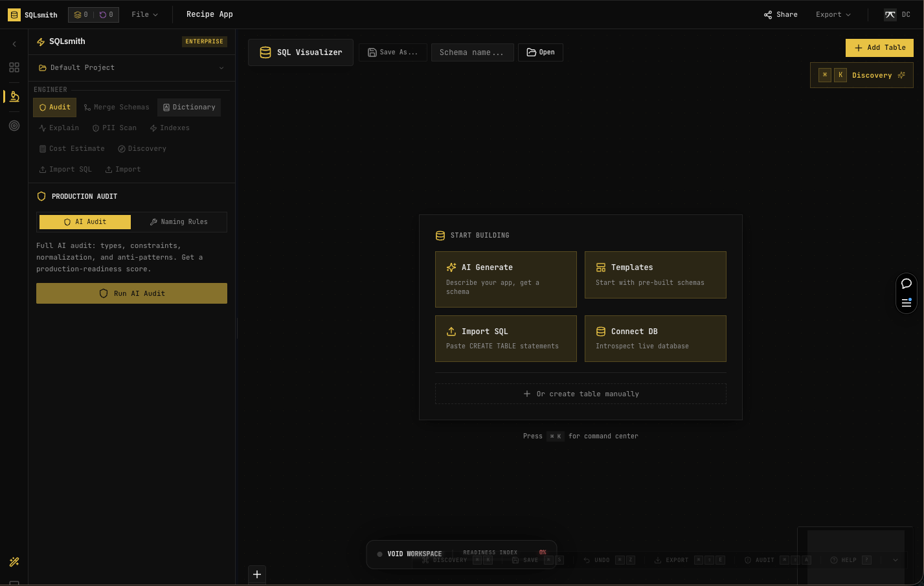924x586 pixels.
Task: Click the collapse sidebar back arrow
Action: [x=14, y=44]
